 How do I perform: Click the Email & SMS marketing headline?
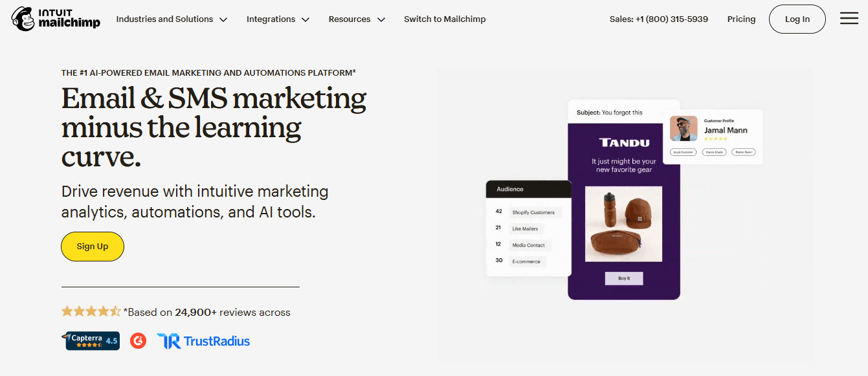[x=214, y=127]
